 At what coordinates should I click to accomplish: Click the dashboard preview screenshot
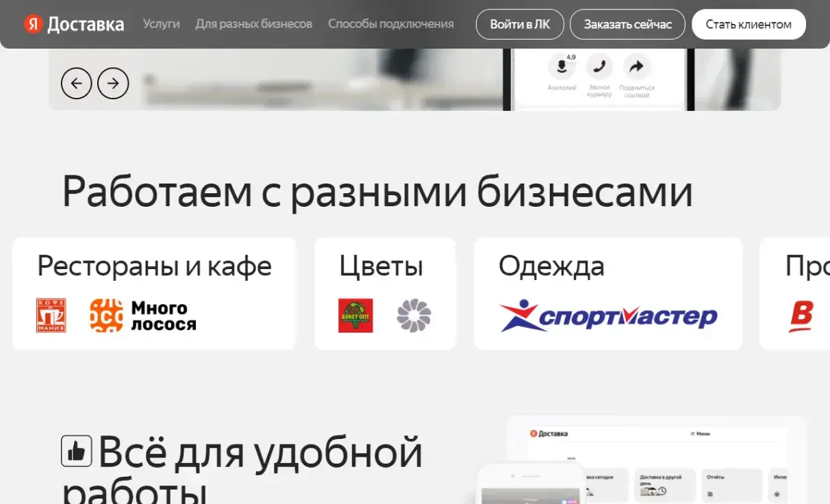click(657, 459)
